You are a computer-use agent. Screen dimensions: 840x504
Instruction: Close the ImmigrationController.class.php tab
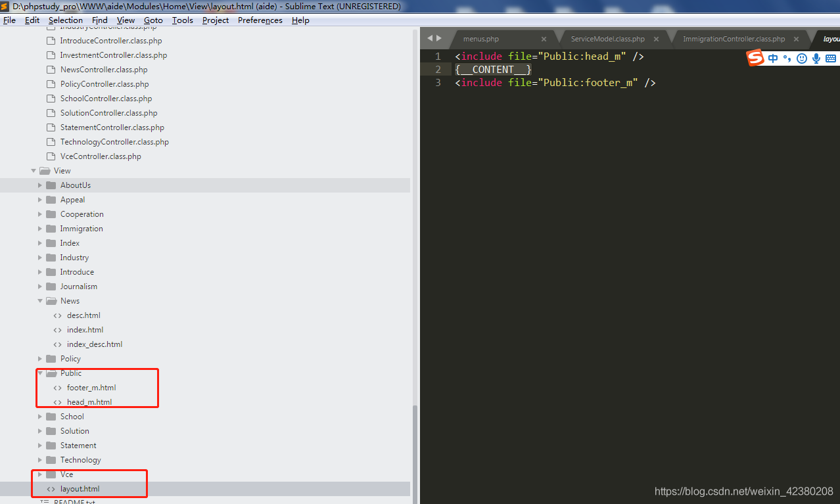(x=796, y=39)
